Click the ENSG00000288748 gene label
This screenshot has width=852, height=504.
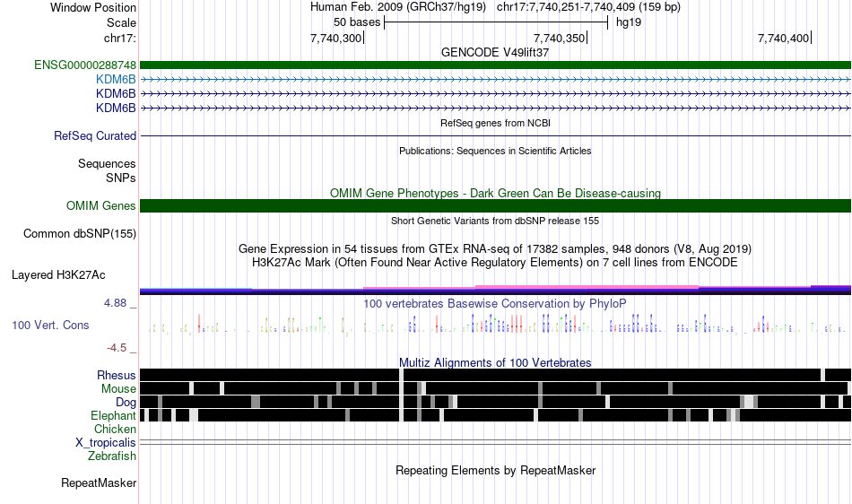tap(85, 65)
